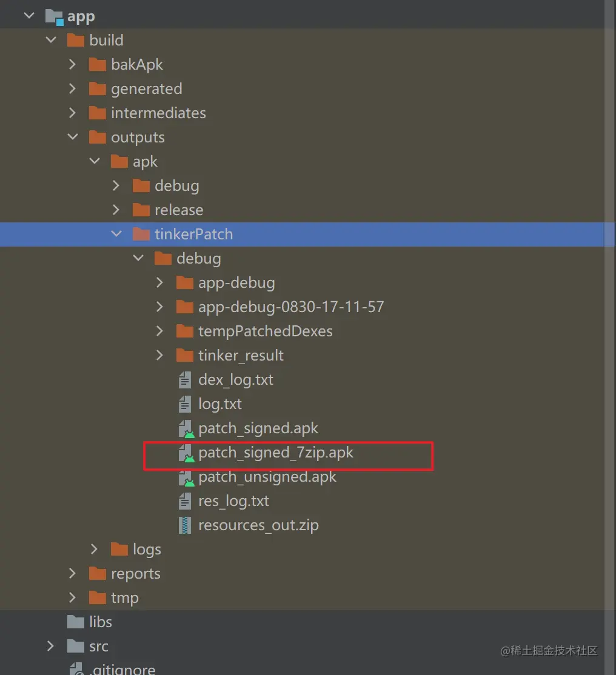Image resolution: width=616 pixels, height=675 pixels.
Task: Select the intermediates folder name
Action: 158,113
